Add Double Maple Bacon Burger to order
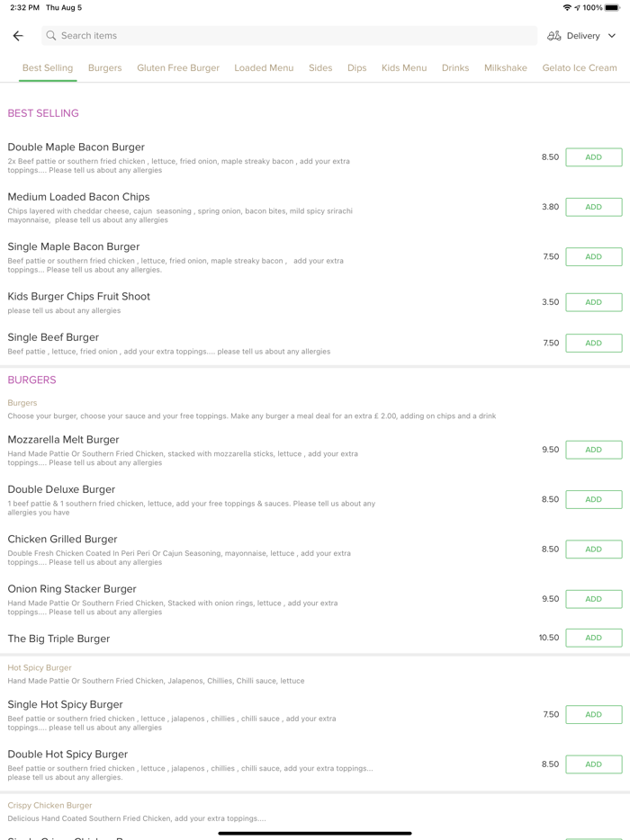 [x=593, y=157]
